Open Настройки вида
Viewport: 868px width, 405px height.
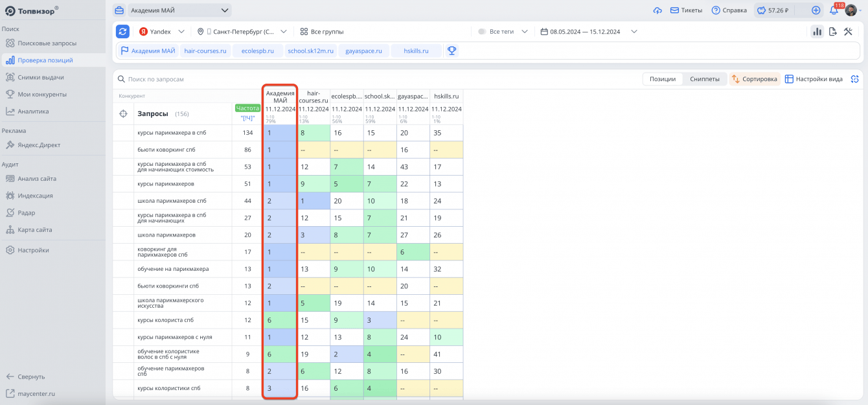(x=814, y=79)
